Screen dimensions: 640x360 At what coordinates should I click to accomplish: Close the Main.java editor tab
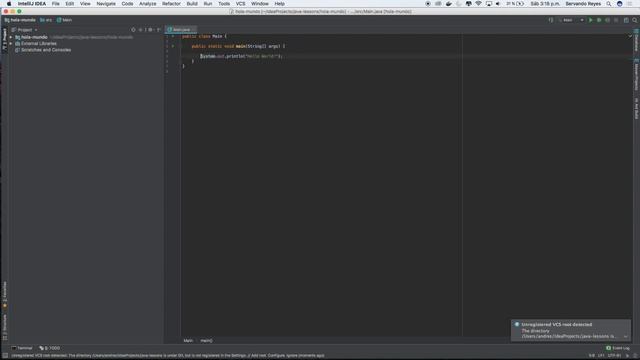click(194, 30)
